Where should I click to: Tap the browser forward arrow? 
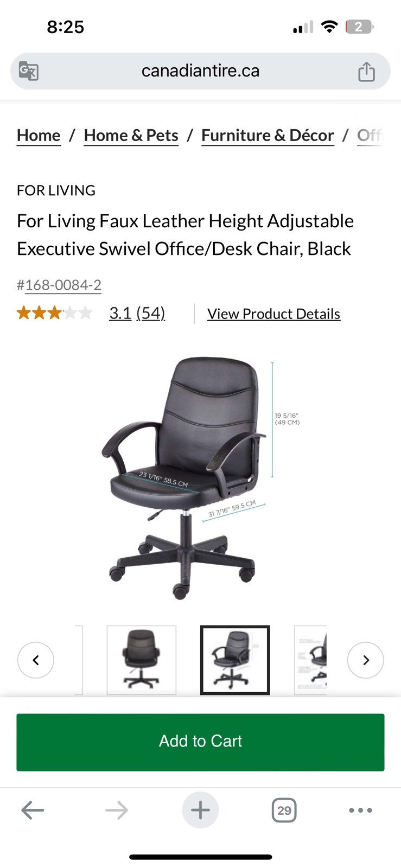click(x=117, y=810)
